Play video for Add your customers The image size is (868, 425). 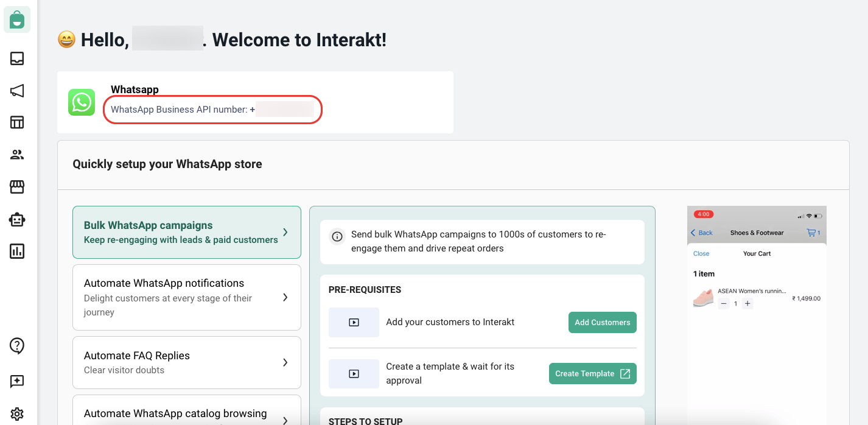[354, 322]
